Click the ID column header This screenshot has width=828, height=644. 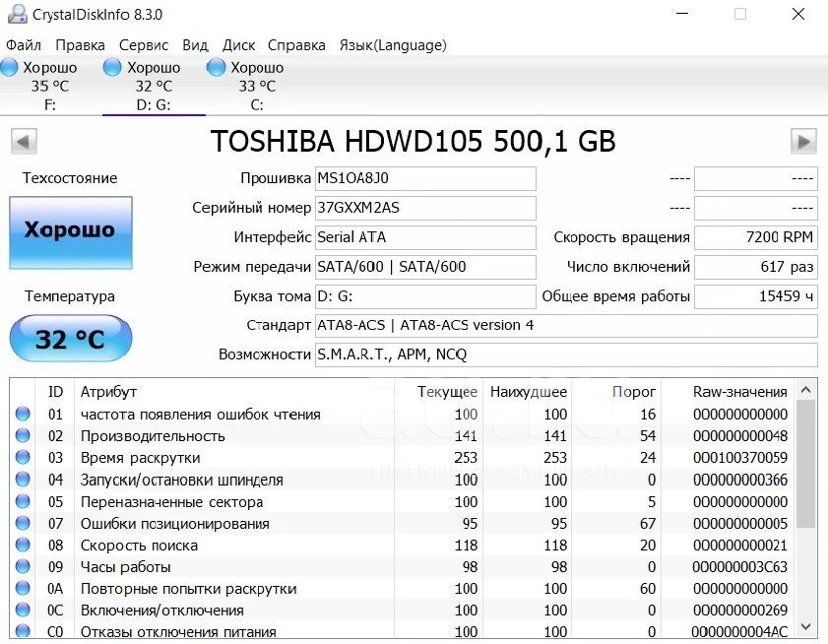[x=55, y=392]
